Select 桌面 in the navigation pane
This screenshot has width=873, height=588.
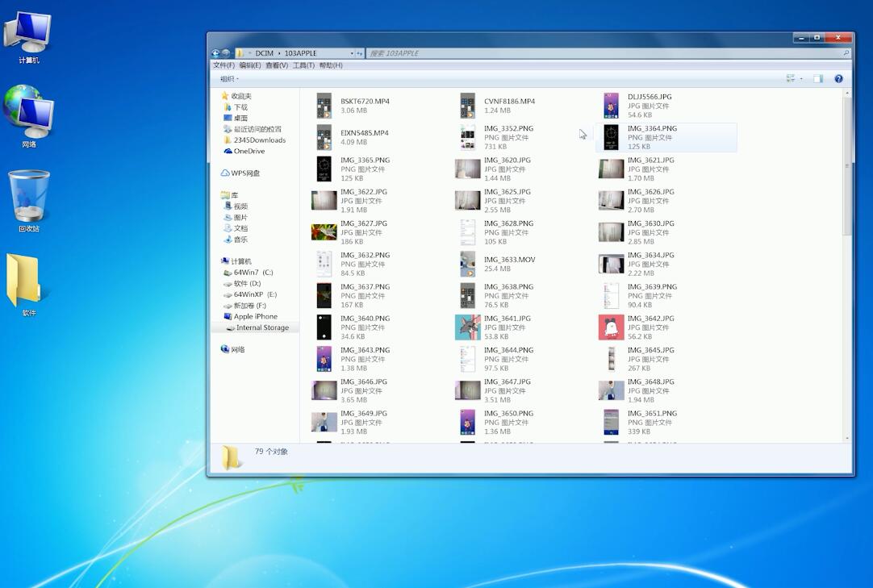click(236, 118)
